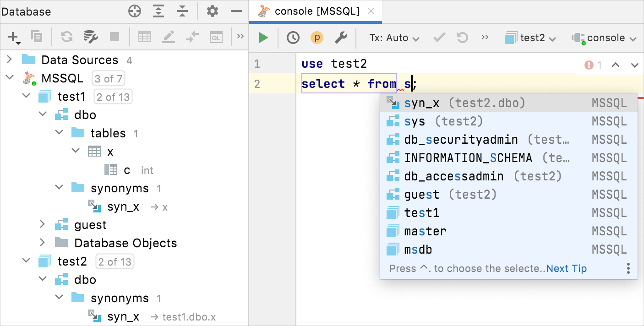Collapse all tree nodes in Database panel
This screenshot has height=326, width=644.
tap(182, 11)
